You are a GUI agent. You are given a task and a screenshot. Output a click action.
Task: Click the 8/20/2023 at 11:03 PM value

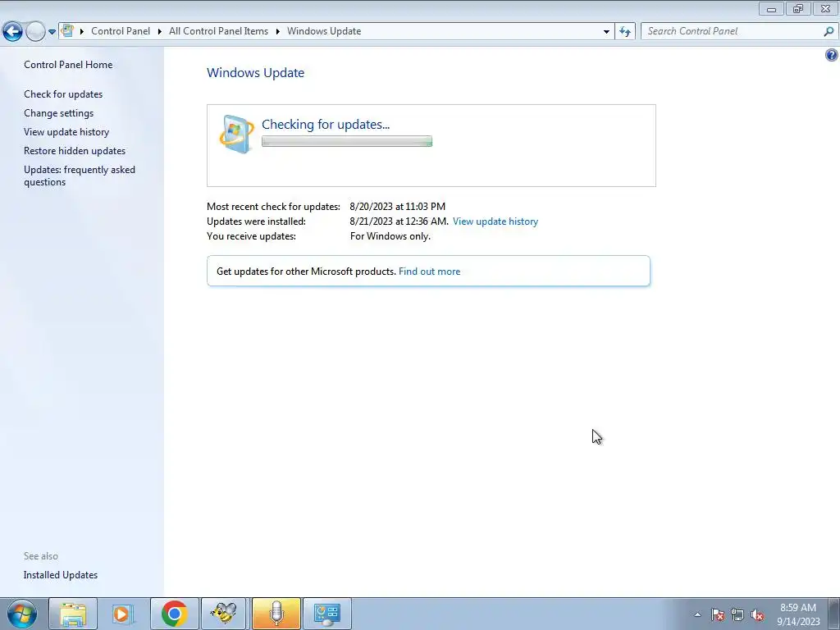[x=398, y=206]
